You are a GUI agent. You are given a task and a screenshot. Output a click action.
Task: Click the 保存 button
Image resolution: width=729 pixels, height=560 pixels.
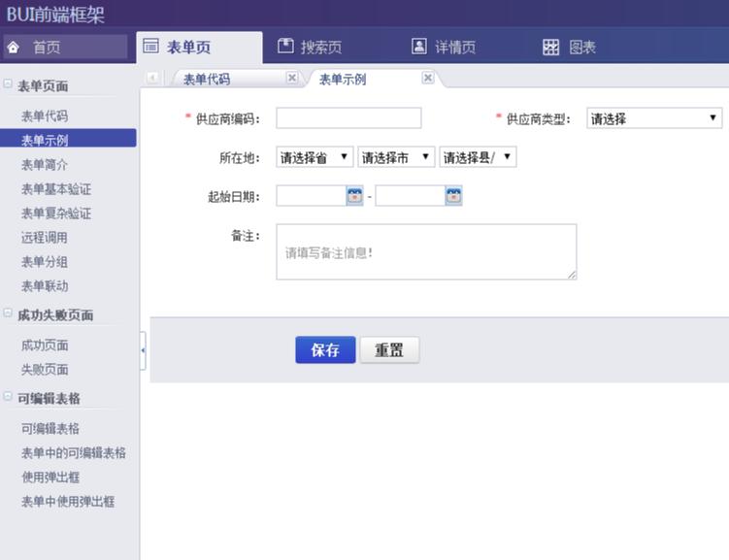(325, 350)
